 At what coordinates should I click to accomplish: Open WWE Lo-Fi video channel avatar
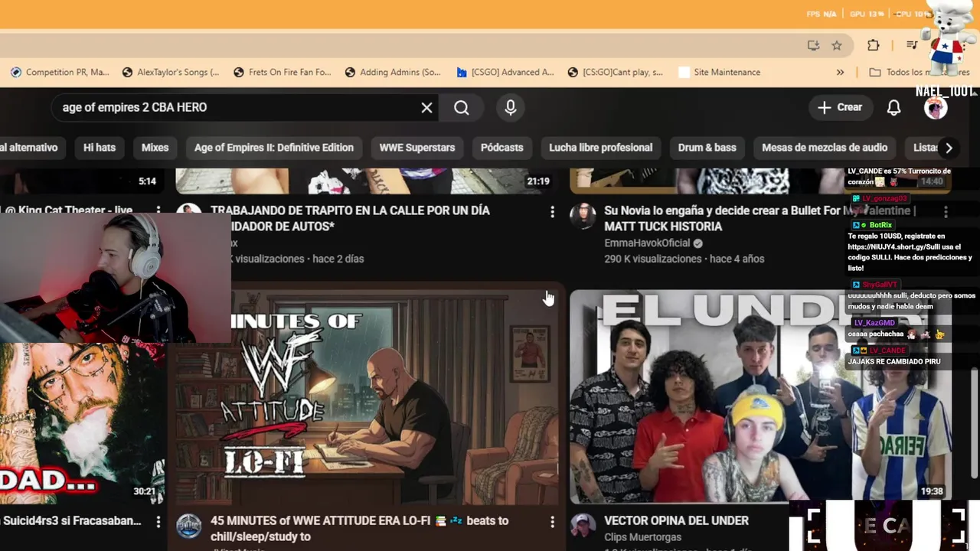189,527
